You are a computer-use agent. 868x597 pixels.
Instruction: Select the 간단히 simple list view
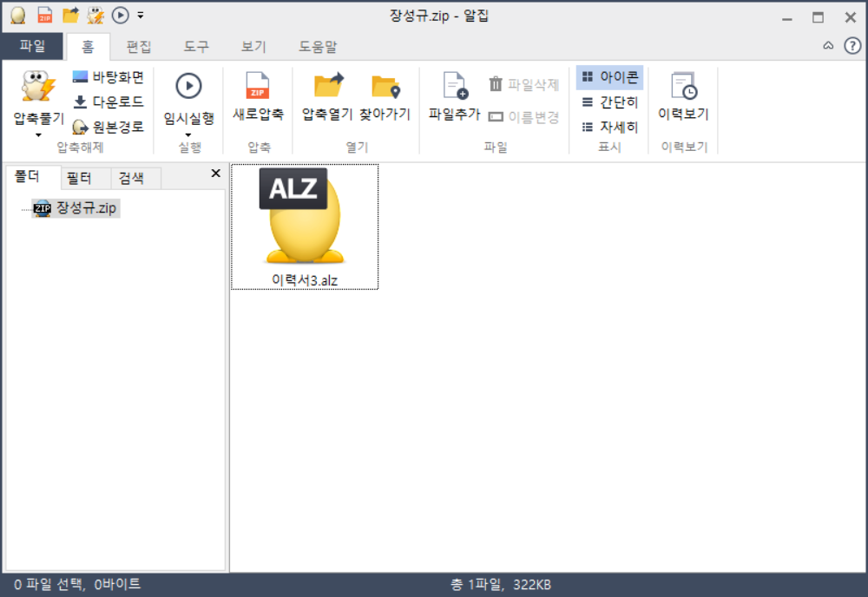coord(609,102)
